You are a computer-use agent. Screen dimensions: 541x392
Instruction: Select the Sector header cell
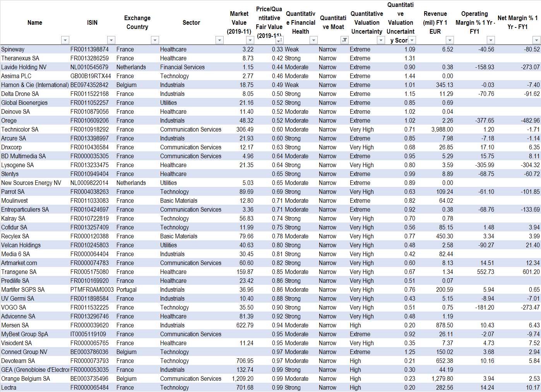[x=191, y=22]
